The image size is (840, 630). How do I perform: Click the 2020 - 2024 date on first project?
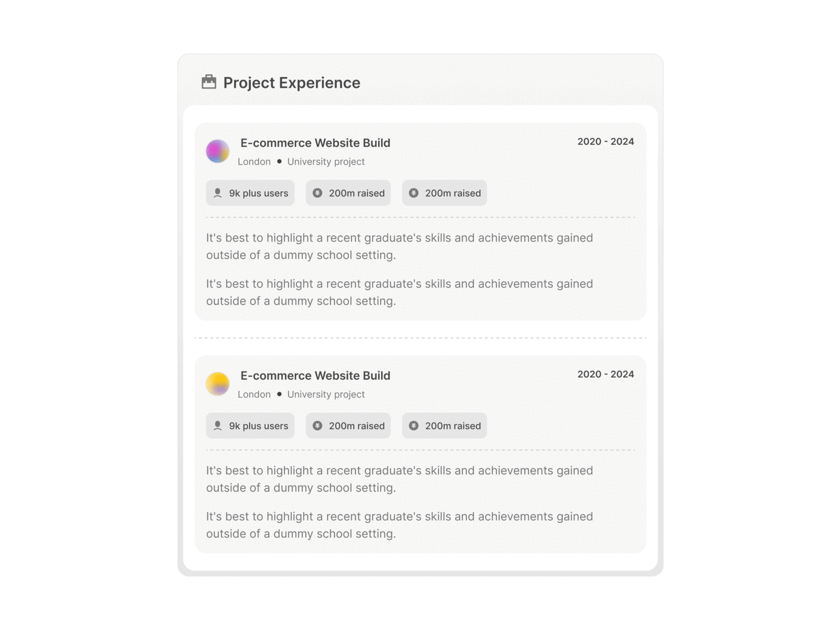(605, 141)
